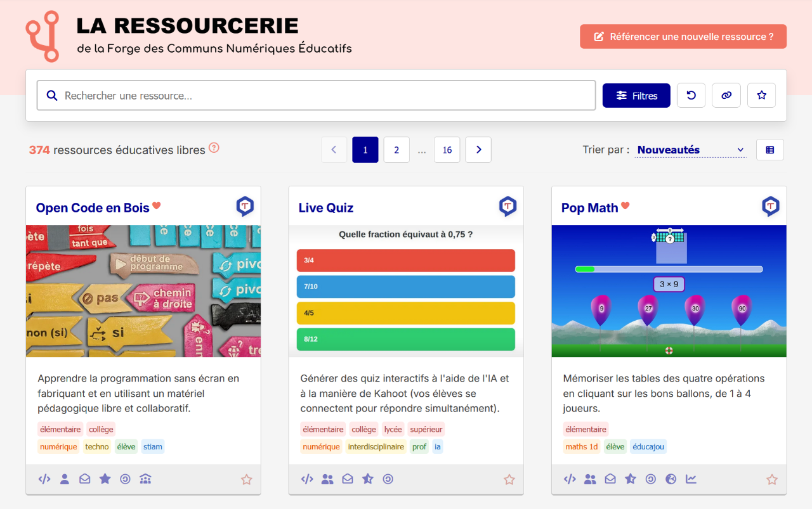Click the help question mark next to resource count

(x=214, y=148)
